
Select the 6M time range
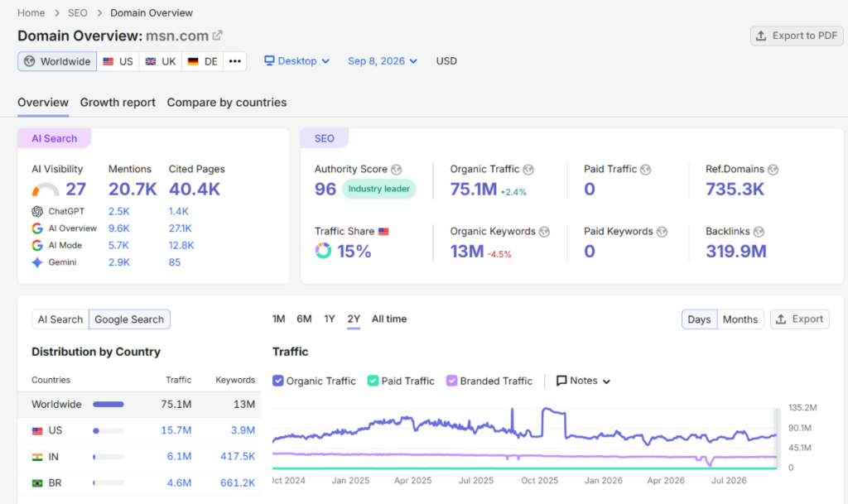[x=304, y=319]
